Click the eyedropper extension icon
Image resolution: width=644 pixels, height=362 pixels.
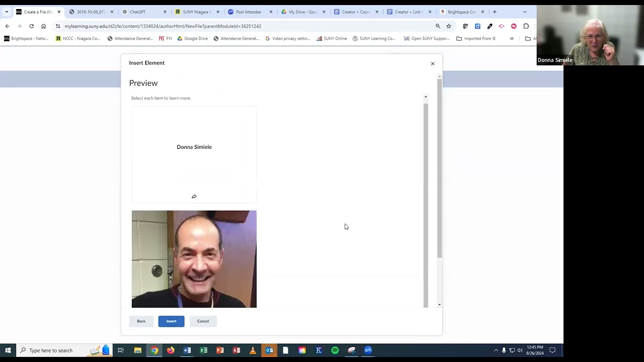click(490, 26)
